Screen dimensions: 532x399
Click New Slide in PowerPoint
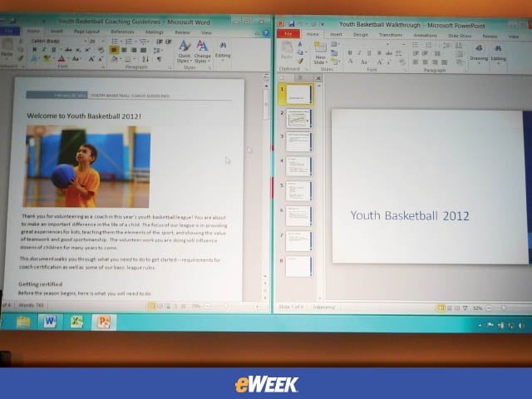320,53
